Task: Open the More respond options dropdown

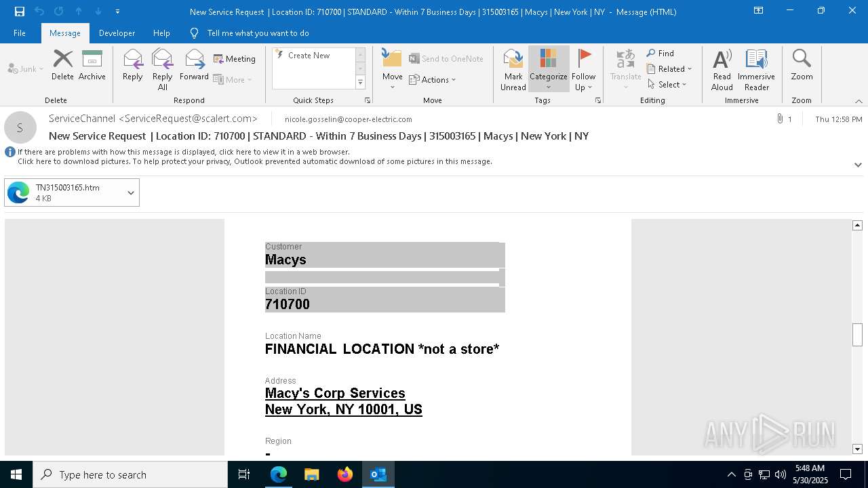Action: [x=233, y=79]
